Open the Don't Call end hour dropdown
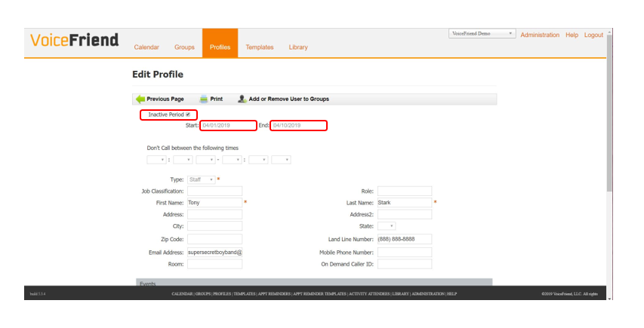 tap(232, 160)
